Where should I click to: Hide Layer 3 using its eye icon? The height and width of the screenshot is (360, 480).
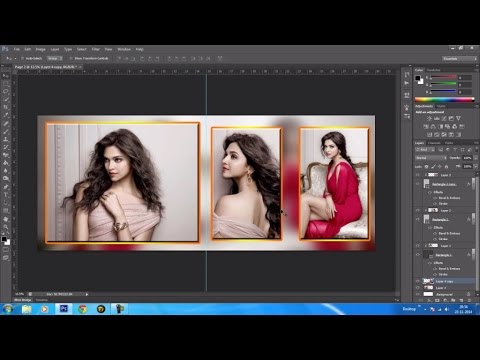[418, 175]
